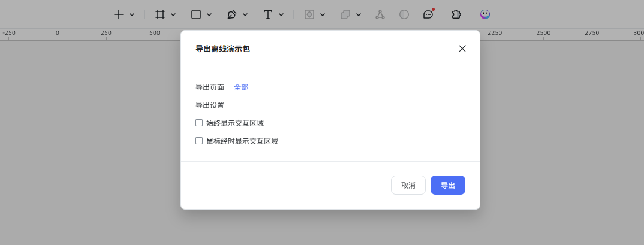Image resolution: width=644 pixels, height=245 pixels.
Task: Click the triangle nodes icon
Action: point(380,14)
